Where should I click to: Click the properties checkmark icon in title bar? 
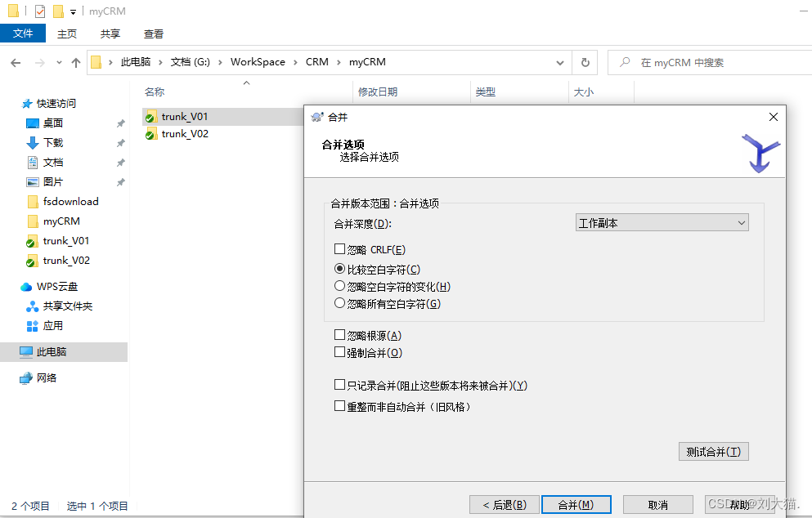pos(40,11)
